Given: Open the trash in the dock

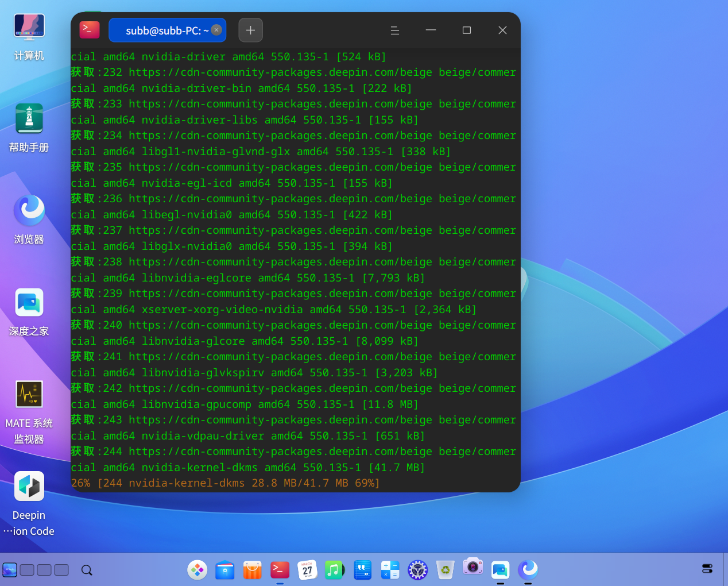Looking at the screenshot, I should pyautogui.click(x=446, y=570).
